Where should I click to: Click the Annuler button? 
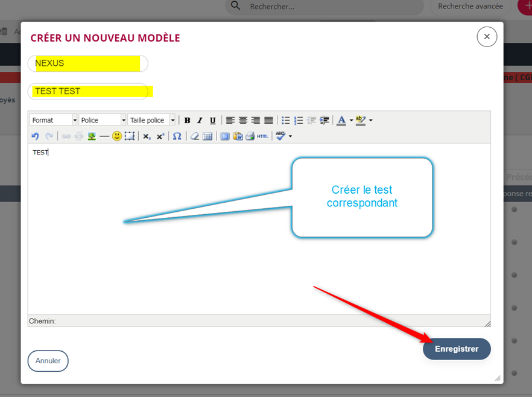click(48, 361)
